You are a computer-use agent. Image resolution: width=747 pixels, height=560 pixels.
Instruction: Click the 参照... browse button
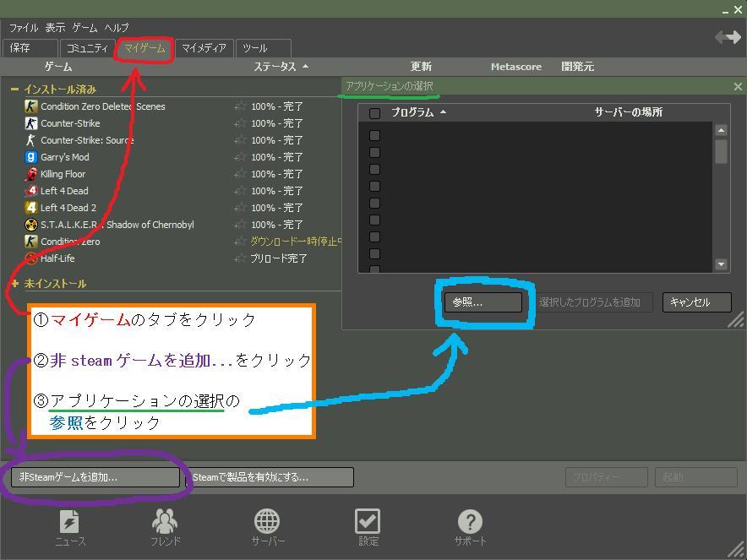point(483,302)
